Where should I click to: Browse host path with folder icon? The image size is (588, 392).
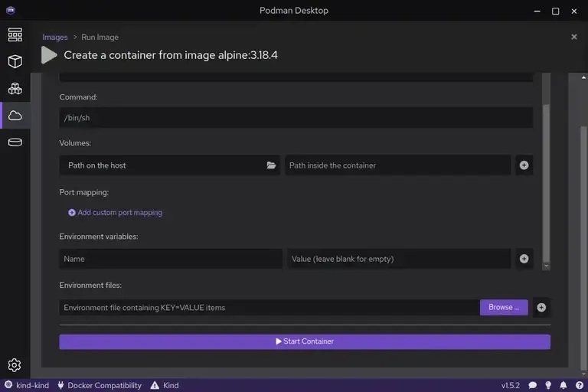(271, 165)
